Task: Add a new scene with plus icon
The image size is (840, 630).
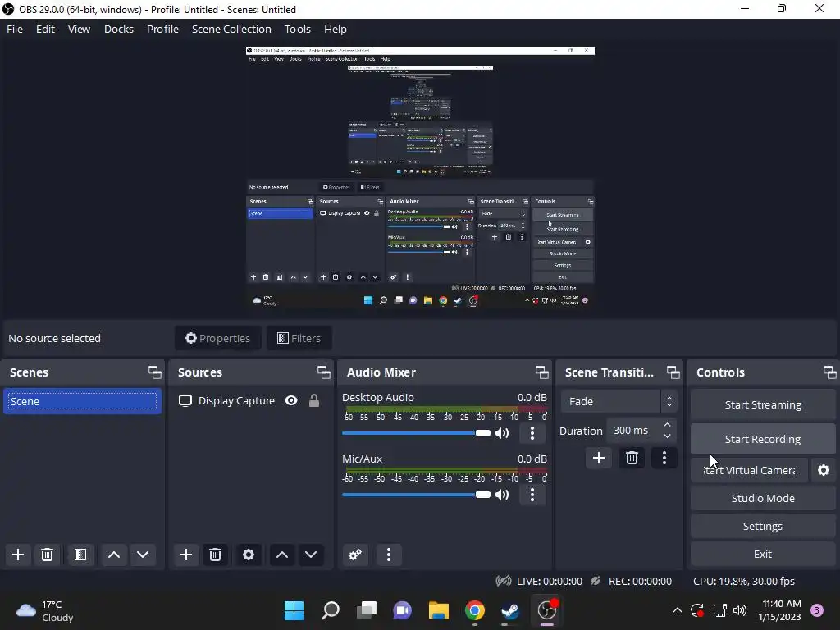Action: click(x=18, y=555)
